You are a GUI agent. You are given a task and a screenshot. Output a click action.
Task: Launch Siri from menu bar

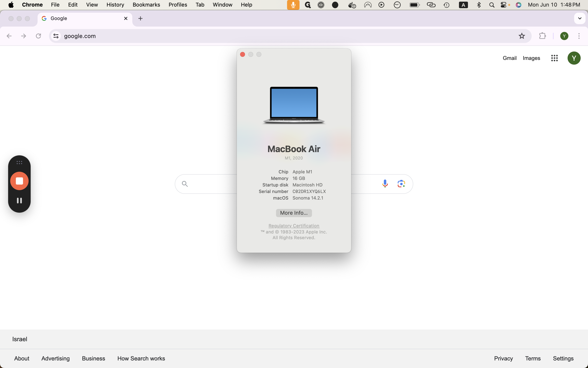(x=519, y=5)
